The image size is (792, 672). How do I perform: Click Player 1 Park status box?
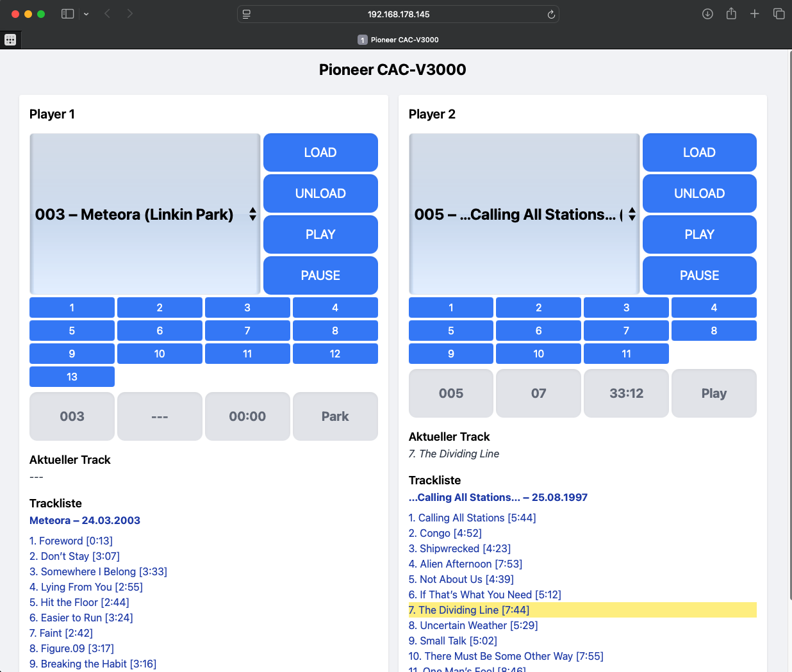[335, 416]
